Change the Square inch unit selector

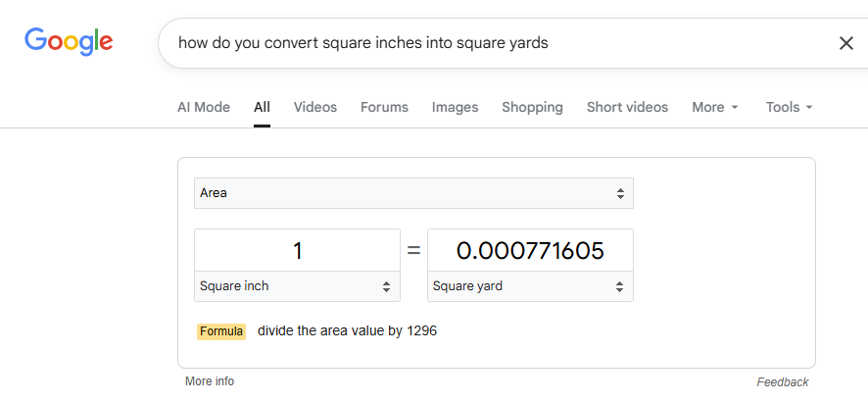297,286
